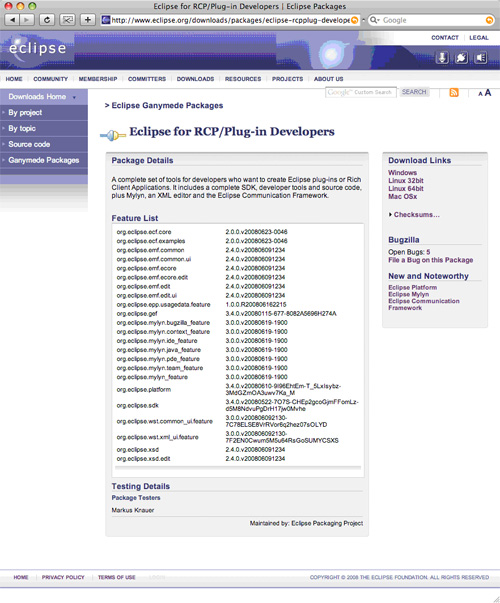Click the orange snapback arrow in Google search field

click(489, 20)
